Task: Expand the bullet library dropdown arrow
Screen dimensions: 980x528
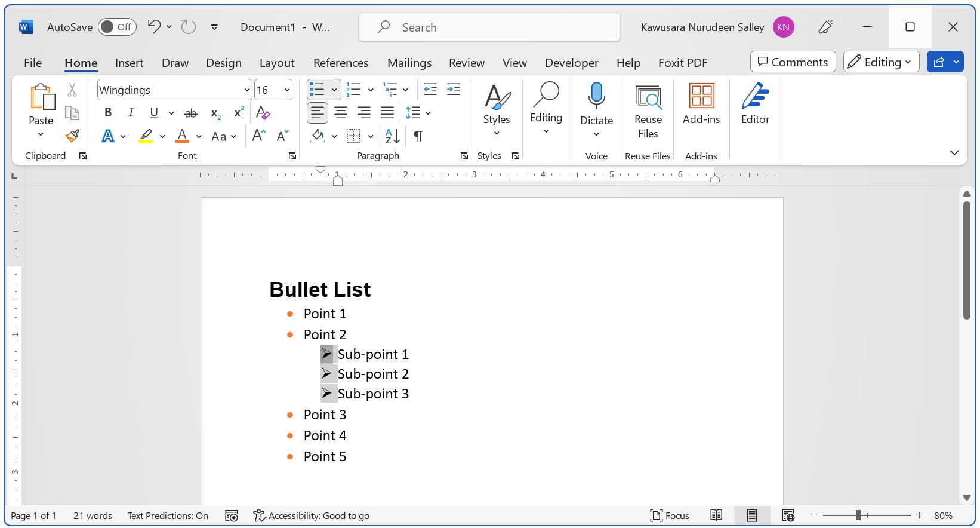Action: (x=334, y=90)
